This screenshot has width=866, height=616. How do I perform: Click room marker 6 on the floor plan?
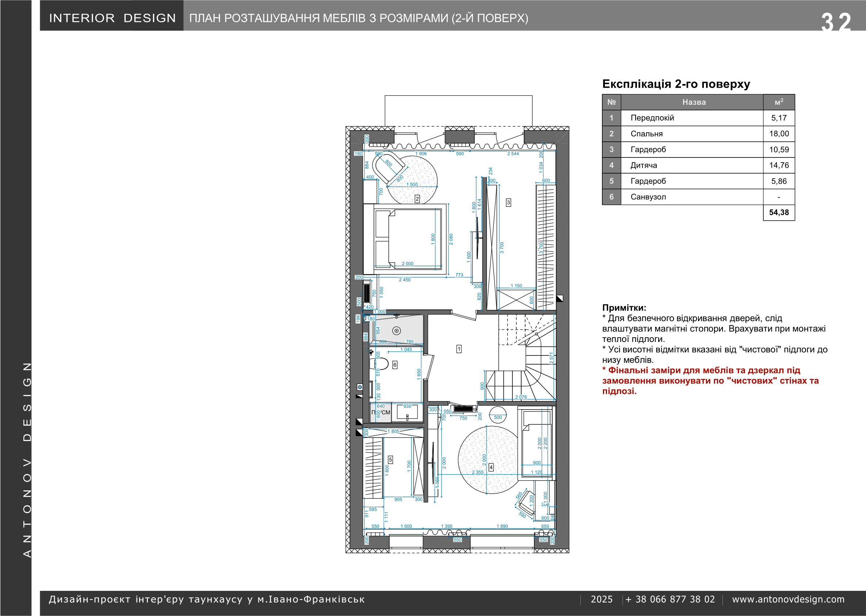(x=395, y=365)
